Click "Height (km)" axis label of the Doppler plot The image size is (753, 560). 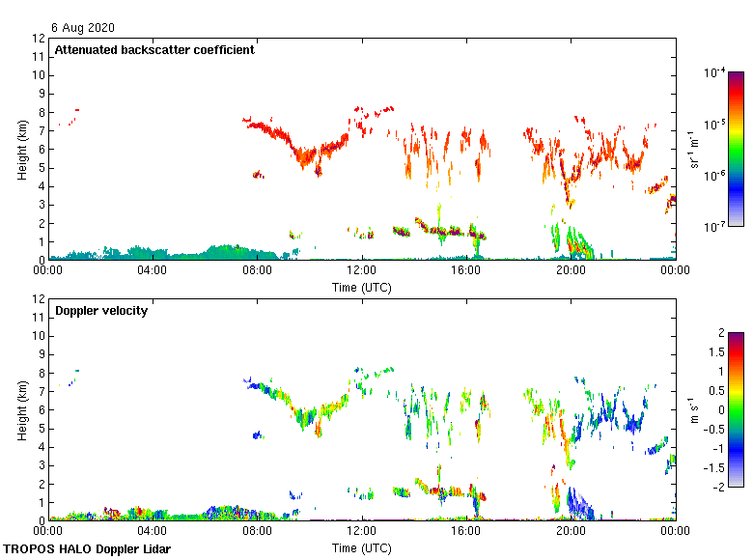[21, 409]
